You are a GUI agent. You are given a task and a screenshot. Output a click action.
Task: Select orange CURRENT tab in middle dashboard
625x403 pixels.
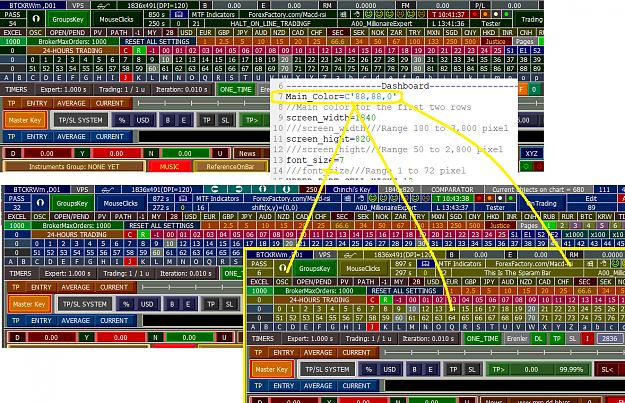click(x=114, y=287)
